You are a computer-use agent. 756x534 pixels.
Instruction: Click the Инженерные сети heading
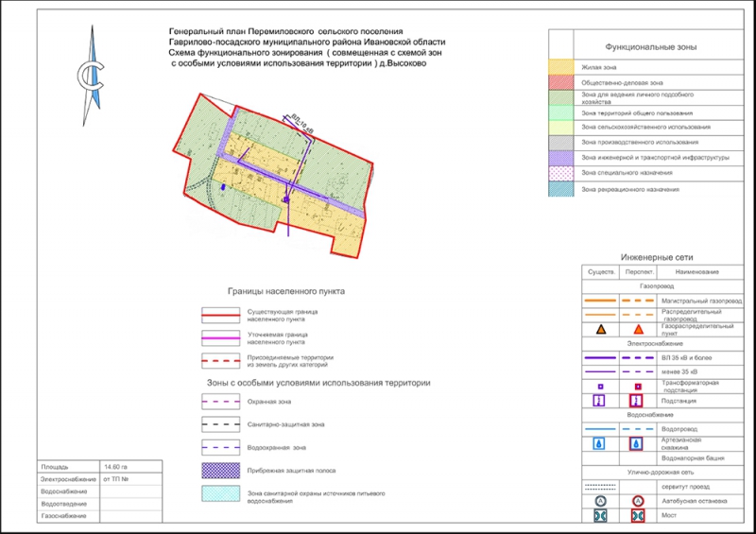click(657, 258)
